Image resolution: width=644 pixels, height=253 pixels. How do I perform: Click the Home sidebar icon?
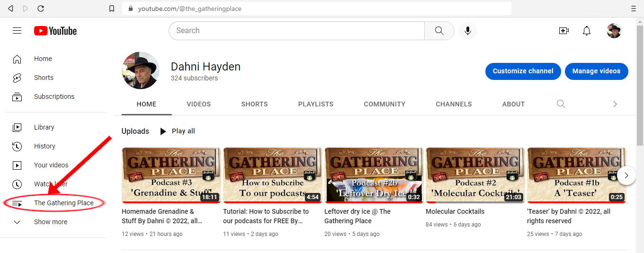(17, 59)
